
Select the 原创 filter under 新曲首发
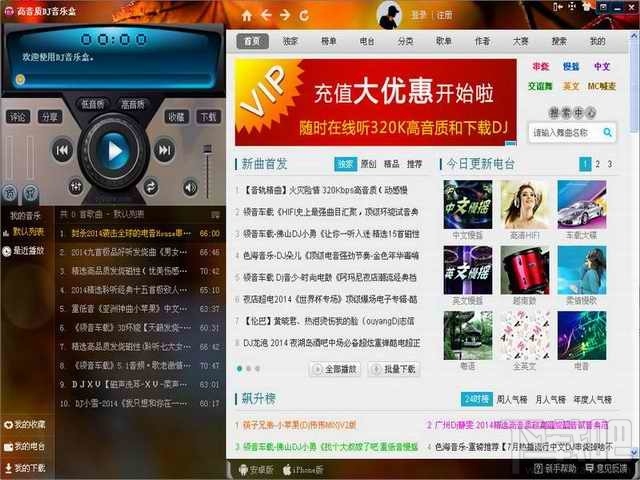tap(368, 164)
